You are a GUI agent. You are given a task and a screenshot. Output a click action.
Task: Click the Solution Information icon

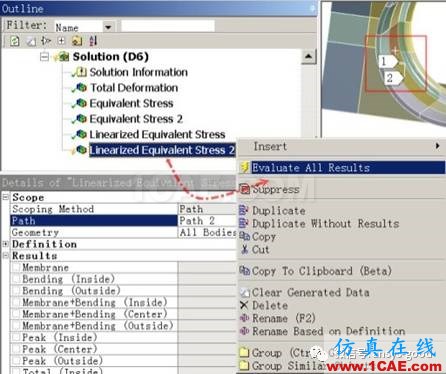click(x=81, y=72)
